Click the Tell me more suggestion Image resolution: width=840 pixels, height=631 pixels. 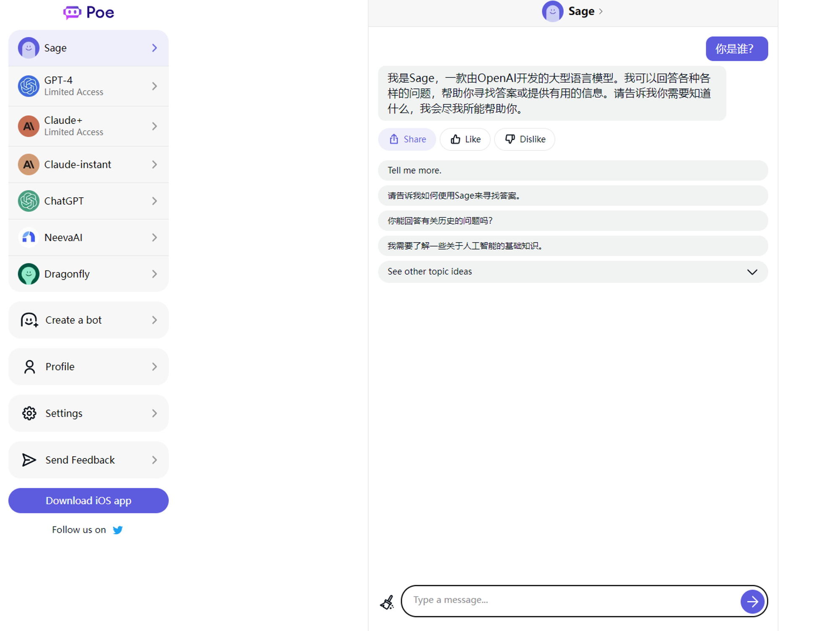click(x=573, y=170)
